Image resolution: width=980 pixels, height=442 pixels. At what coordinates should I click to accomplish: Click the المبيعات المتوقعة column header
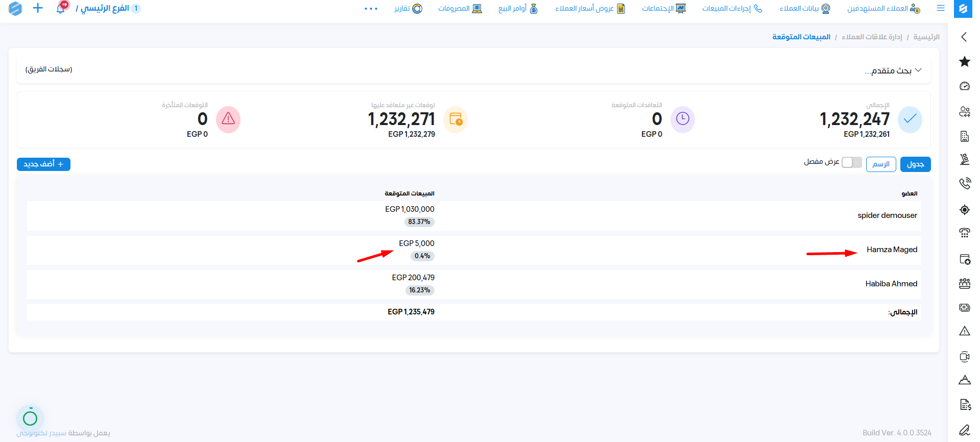410,193
